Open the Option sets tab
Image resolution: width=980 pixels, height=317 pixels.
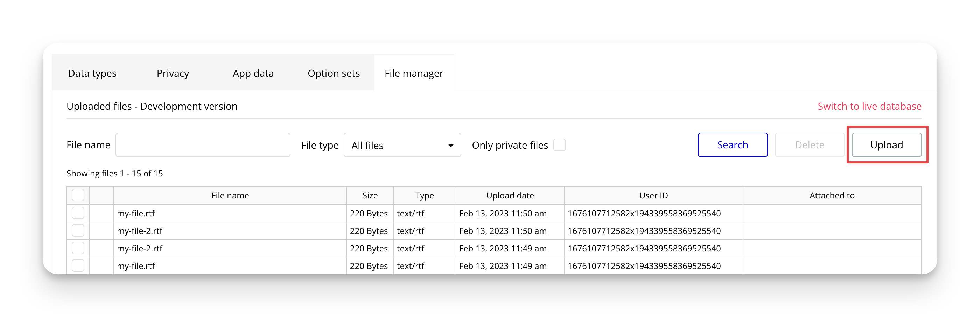pos(334,73)
